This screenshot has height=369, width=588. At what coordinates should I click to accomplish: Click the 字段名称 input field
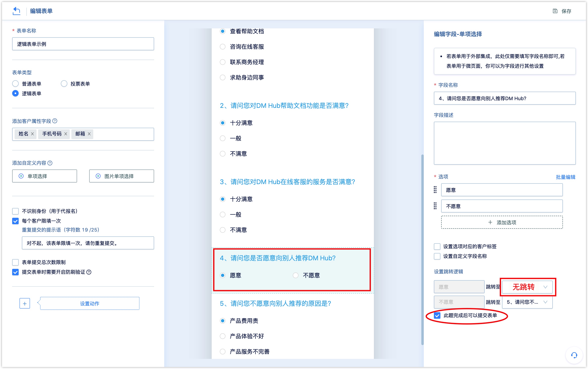[504, 98]
